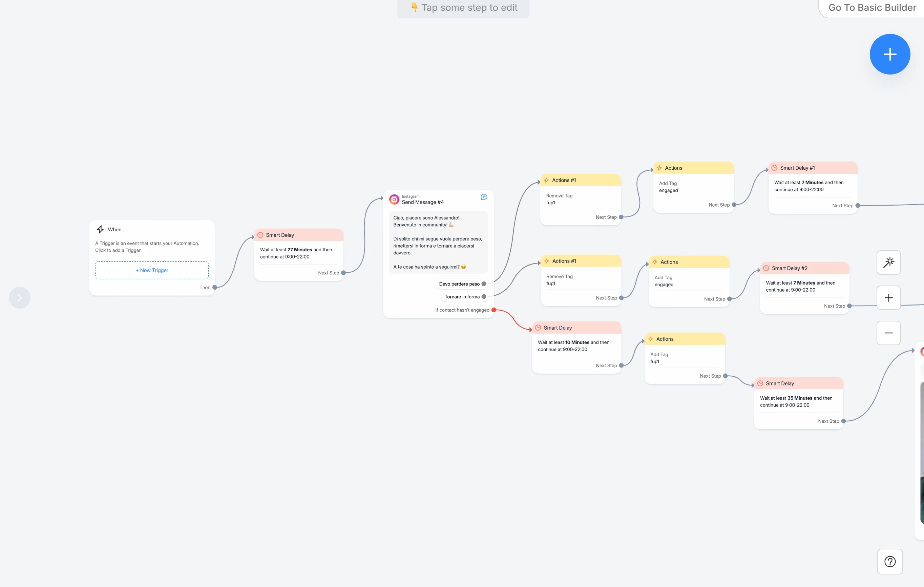Image resolution: width=924 pixels, height=587 pixels.
Task: Select the Tornare in forma quick reply
Action: tap(462, 297)
